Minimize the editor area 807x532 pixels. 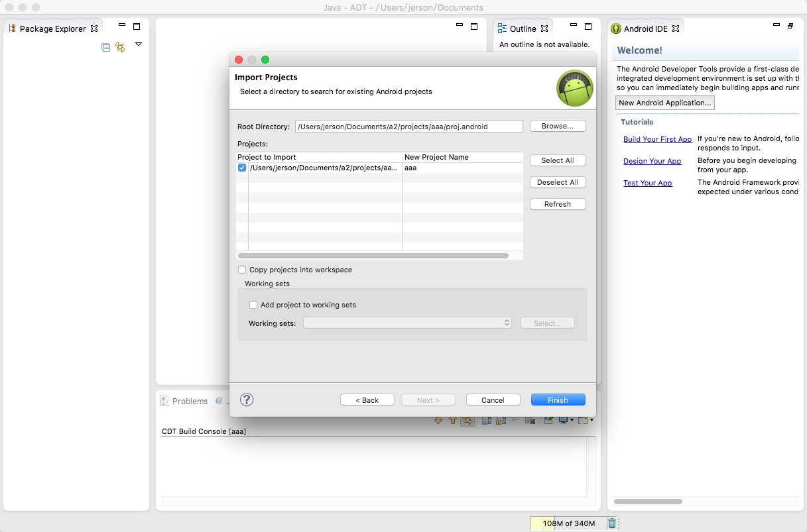(x=460, y=26)
